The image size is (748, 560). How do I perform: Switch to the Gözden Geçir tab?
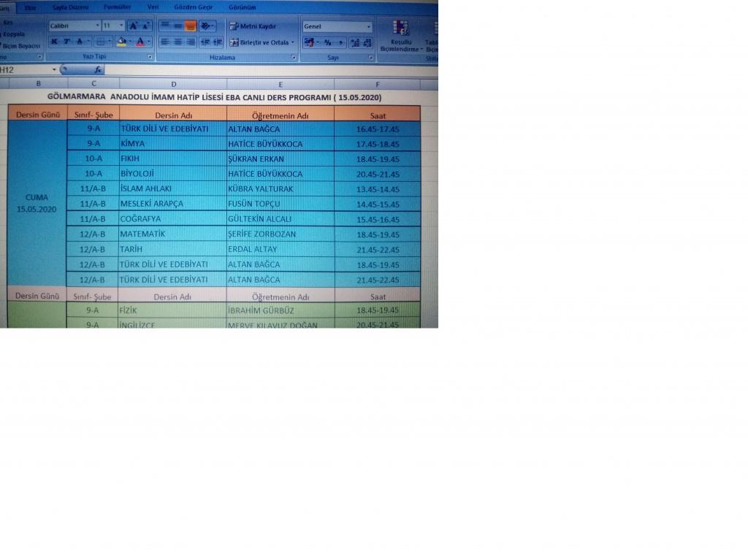194,7
